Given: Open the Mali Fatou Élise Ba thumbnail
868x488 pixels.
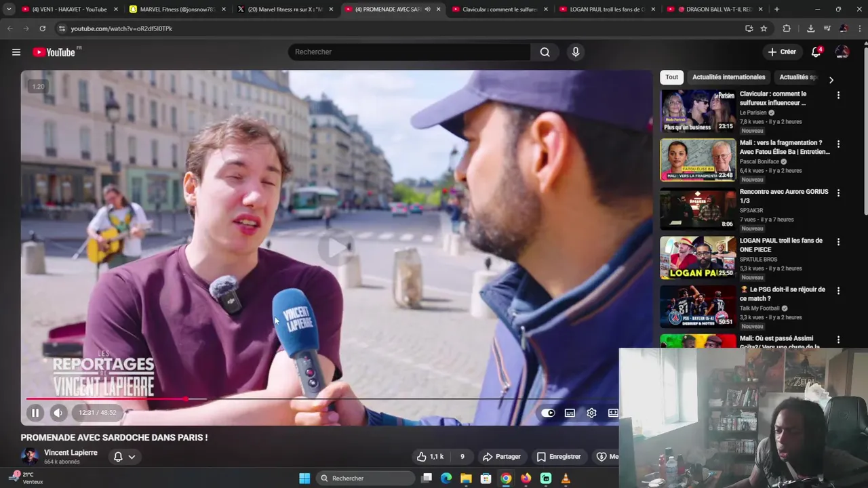Looking at the screenshot, I should point(698,160).
